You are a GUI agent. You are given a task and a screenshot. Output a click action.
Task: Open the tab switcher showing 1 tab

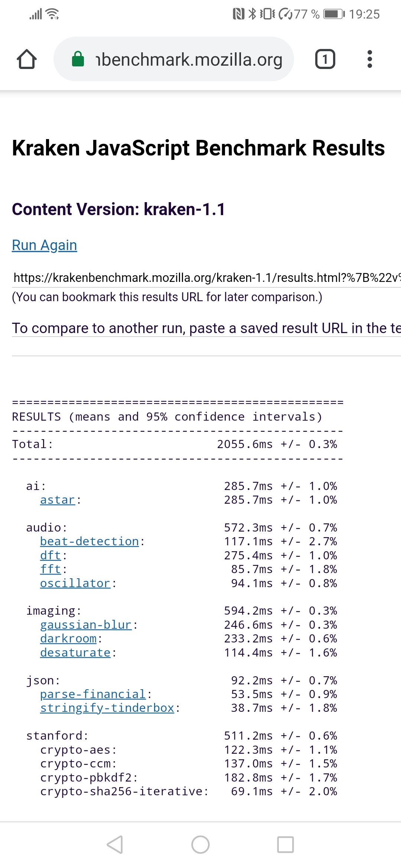325,59
